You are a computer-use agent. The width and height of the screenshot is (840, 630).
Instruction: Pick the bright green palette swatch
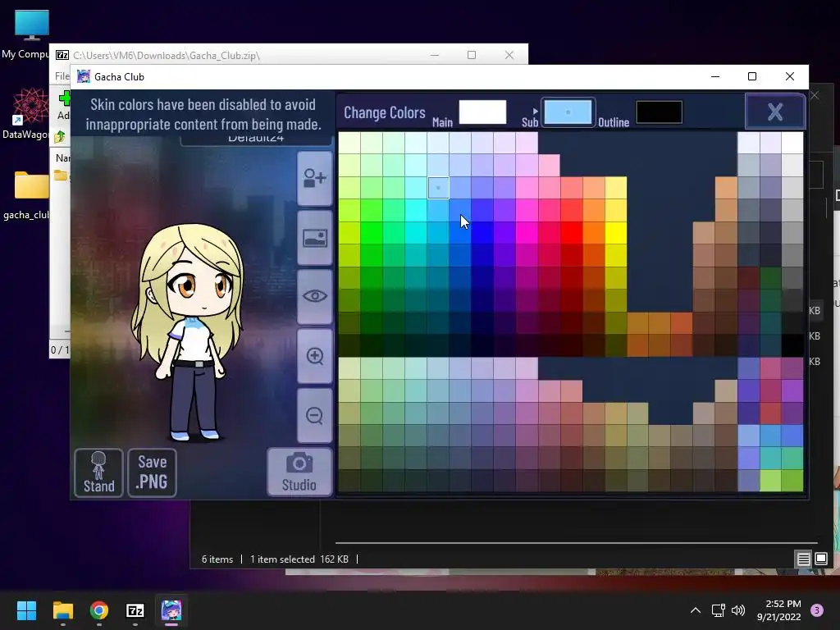(372, 232)
